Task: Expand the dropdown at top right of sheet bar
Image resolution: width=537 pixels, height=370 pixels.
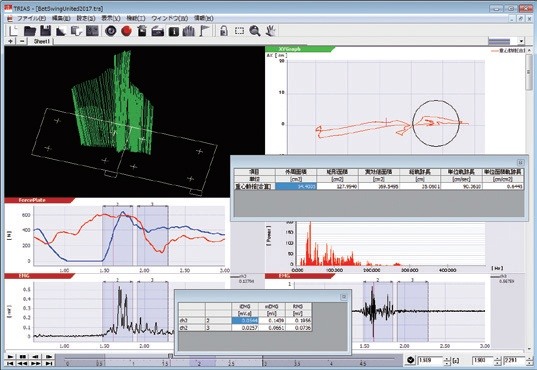Action: click(x=521, y=41)
